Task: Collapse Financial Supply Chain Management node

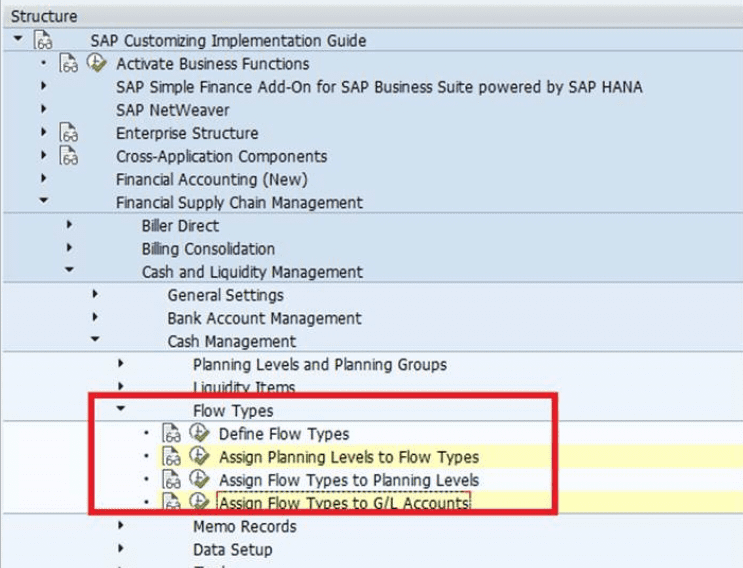Action: 44,202
